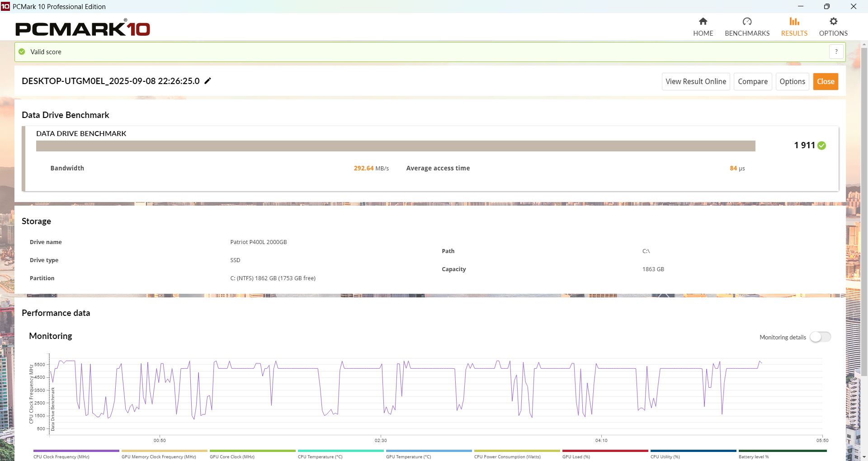Screen dimensions: 868x461
Task: Click the "05:50" time axis label
Action: pos(822,440)
